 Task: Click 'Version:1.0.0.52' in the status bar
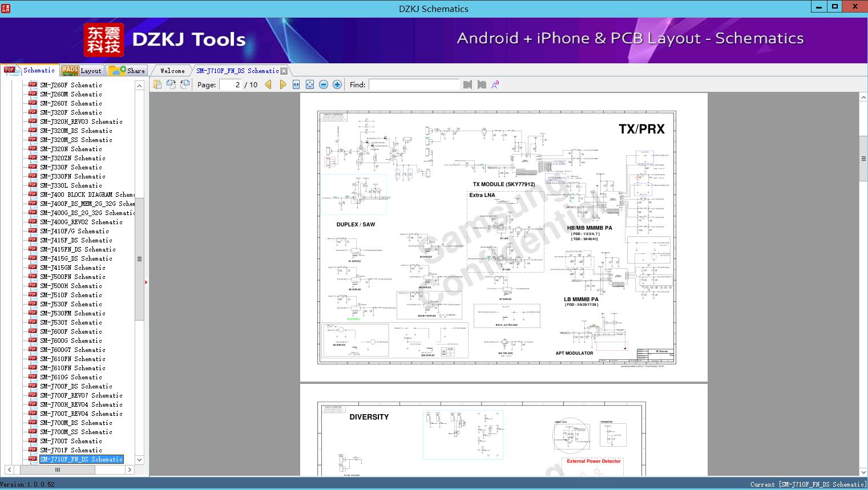[x=27, y=484]
